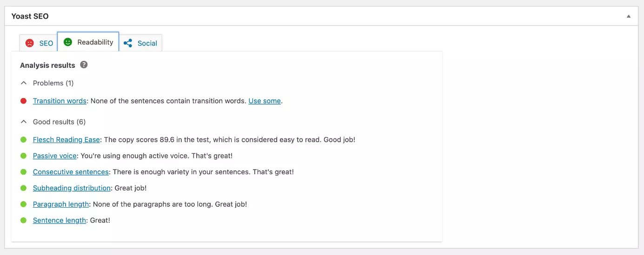Click the Yoast SEO panel title
The width and height of the screenshot is (644, 255).
30,16
